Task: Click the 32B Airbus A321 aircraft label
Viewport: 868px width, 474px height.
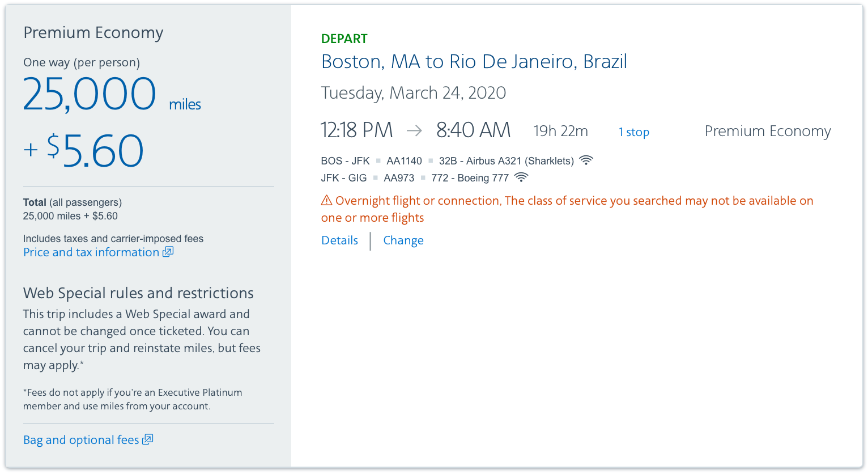Action: pyautogui.click(x=506, y=161)
